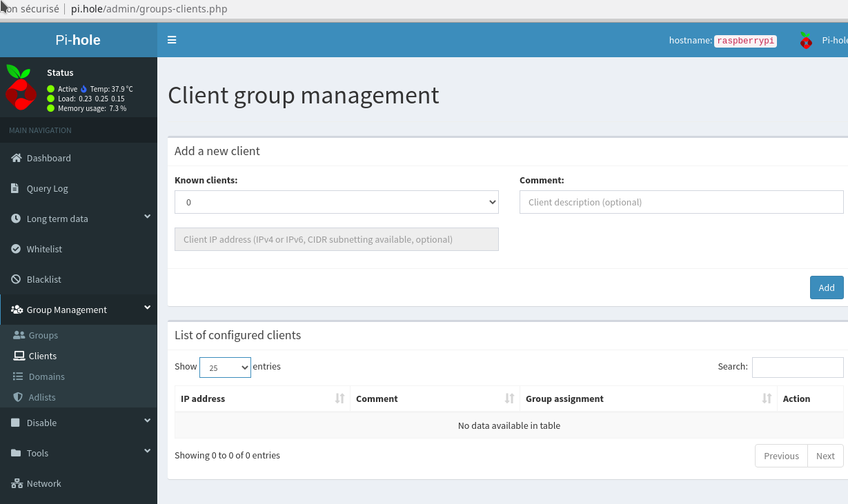Sort by IP address column arrows

click(339, 399)
